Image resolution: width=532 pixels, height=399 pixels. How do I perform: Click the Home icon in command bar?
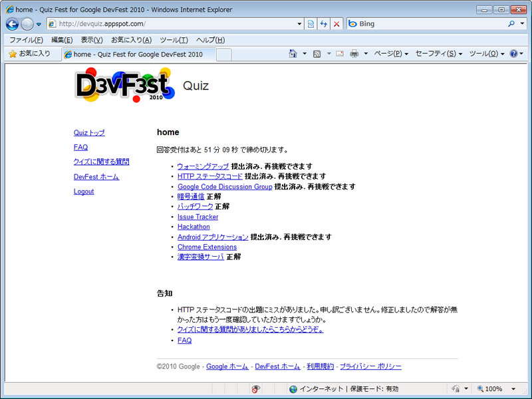tap(293, 54)
